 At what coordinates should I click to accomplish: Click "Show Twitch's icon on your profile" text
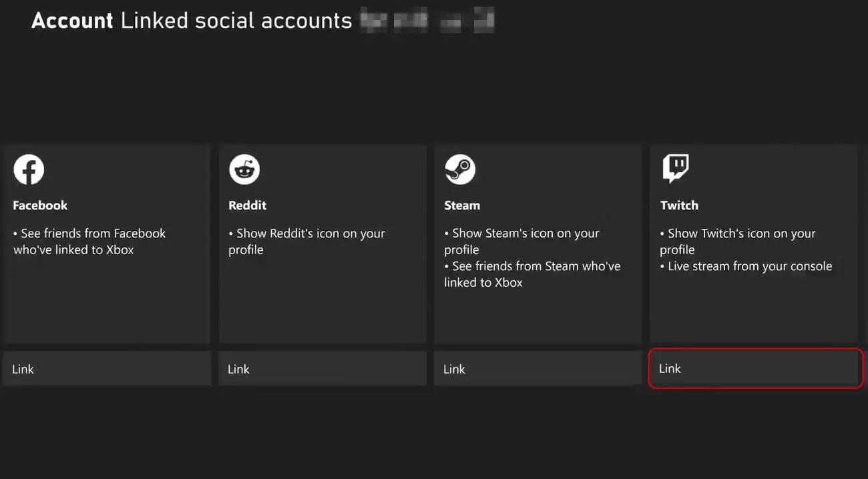tap(738, 242)
